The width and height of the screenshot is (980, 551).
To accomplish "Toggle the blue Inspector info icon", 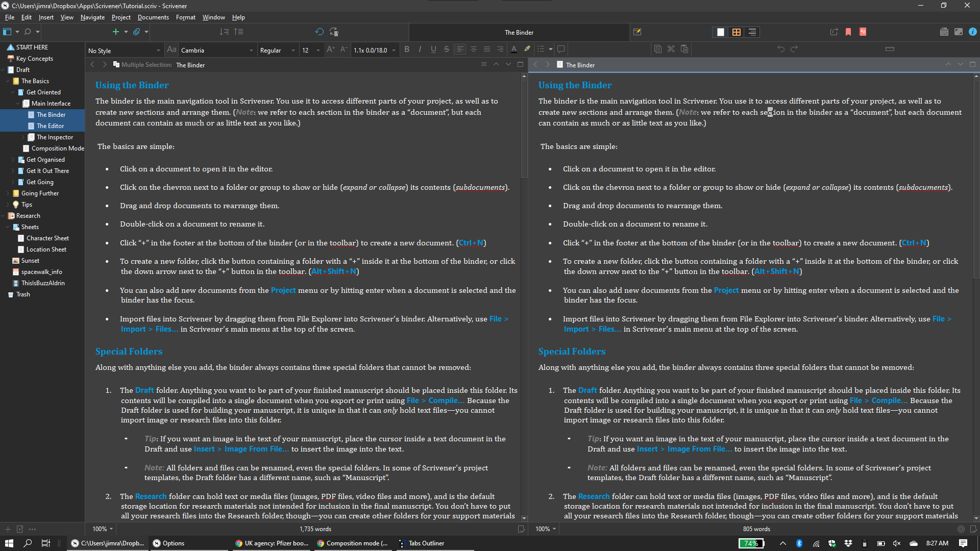I will click(x=973, y=32).
